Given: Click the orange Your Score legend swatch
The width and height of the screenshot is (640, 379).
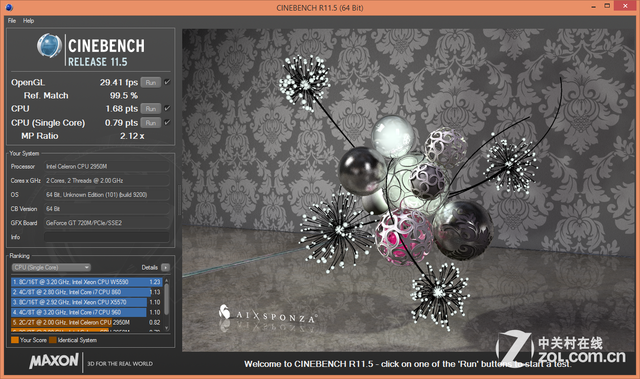Looking at the screenshot, I should click(x=15, y=340).
